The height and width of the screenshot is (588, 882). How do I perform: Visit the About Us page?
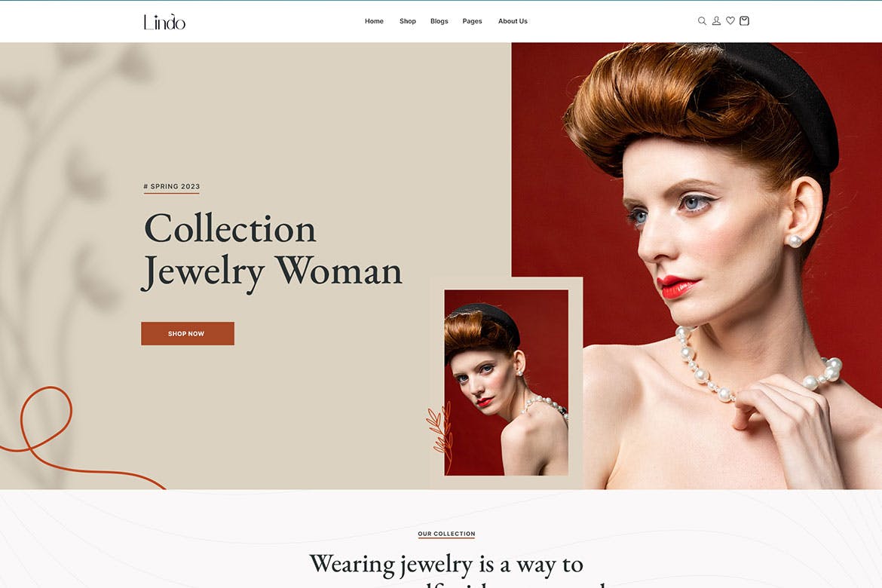coord(513,21)
